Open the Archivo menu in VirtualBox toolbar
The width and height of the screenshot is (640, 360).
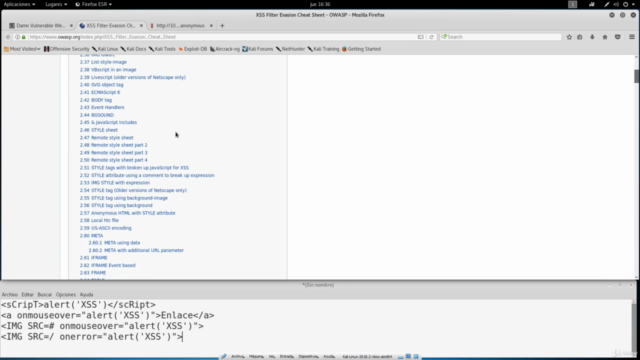click(x=238, y=356)
